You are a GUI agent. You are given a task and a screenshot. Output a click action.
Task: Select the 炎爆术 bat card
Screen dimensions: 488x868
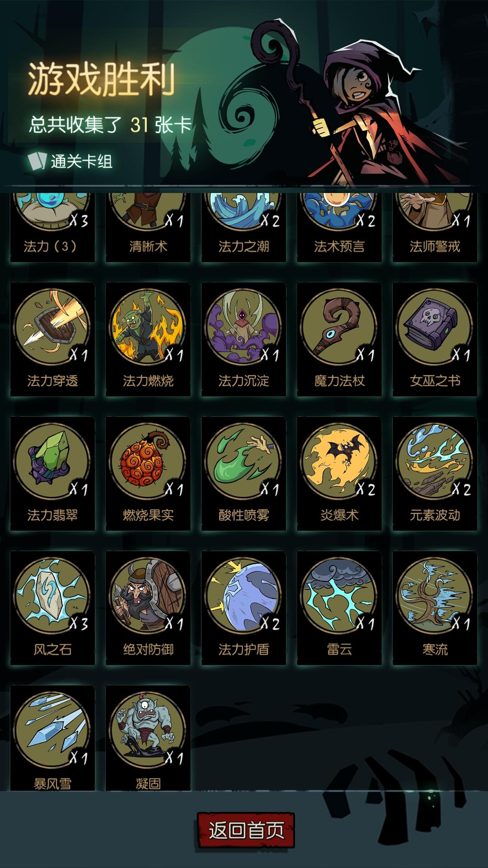[x=339, y=474]
